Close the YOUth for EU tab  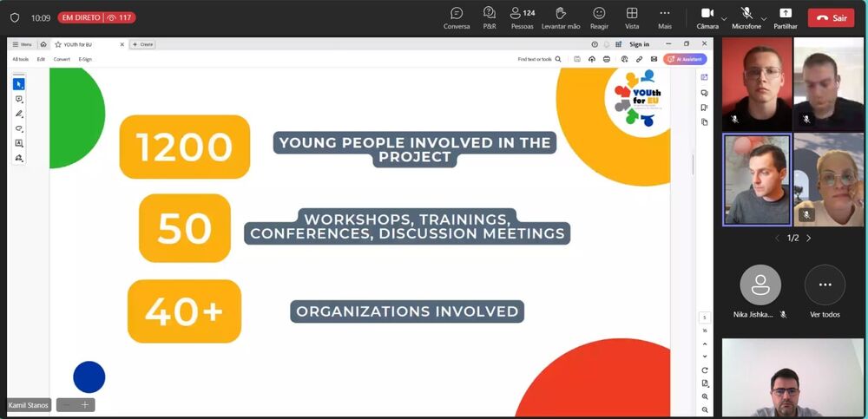click(x=122, y=44)
